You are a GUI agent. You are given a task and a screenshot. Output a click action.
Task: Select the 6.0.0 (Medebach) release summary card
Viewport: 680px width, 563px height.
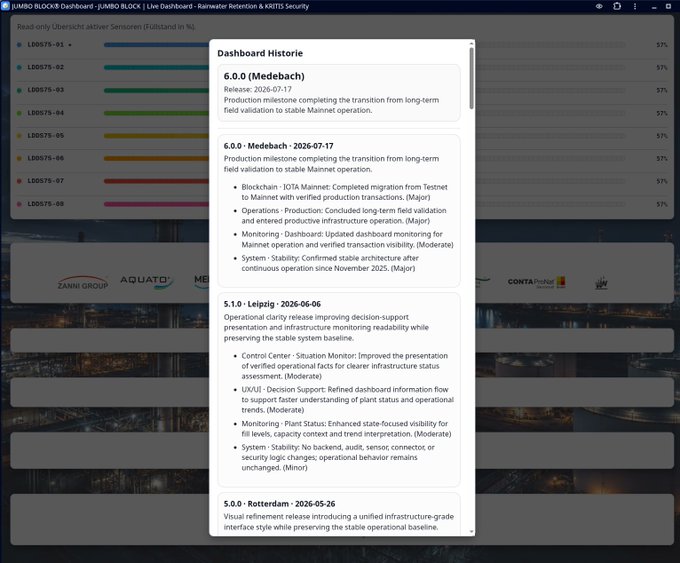click(339, 93)
